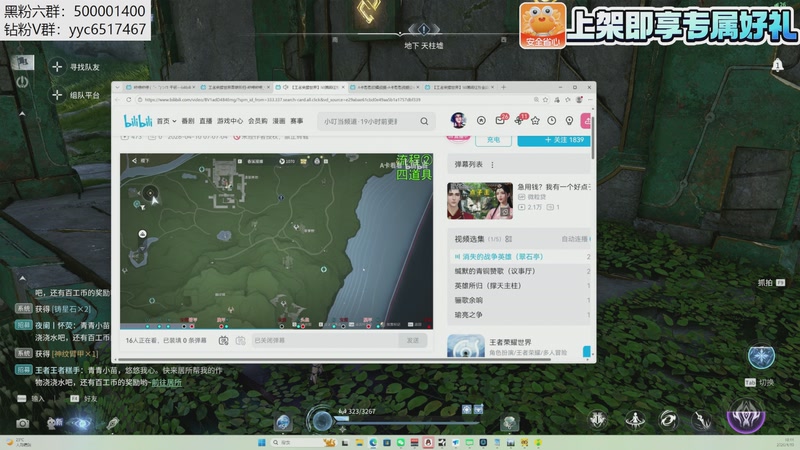Viewport: 800px width, 450px height.
Task: Open the 游戏中心 menu item
Action: (x=230, y=121)
